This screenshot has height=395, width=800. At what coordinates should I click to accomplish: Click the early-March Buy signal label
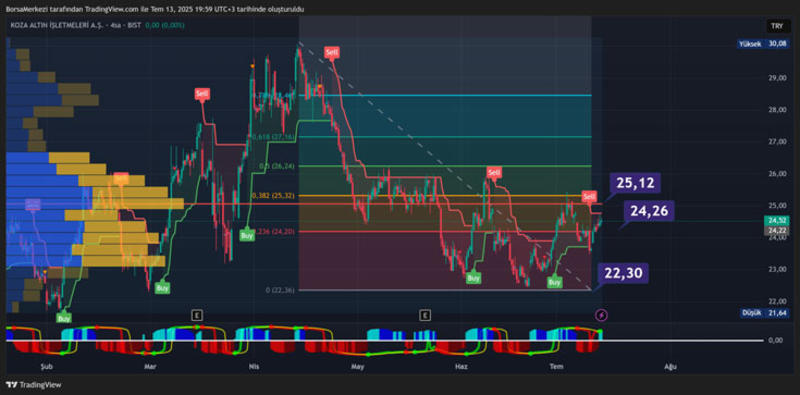click(162, 288)
